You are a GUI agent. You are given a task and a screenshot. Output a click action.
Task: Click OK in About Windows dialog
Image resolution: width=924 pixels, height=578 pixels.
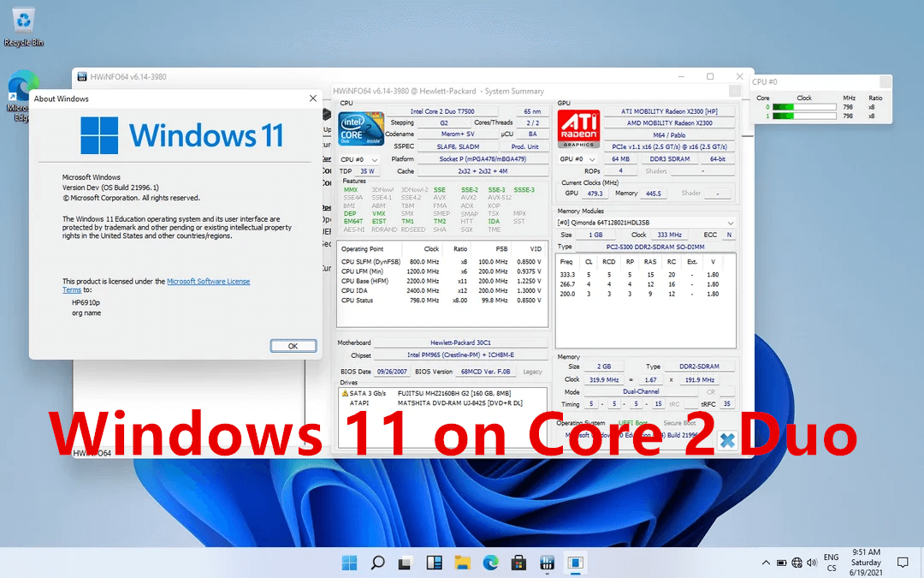coord(293,346)
